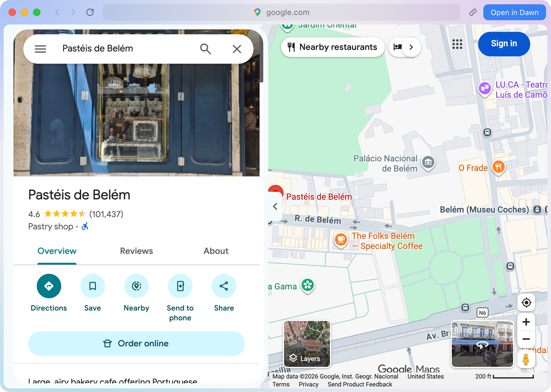Select the Overview tab

[x=57, y=251]
